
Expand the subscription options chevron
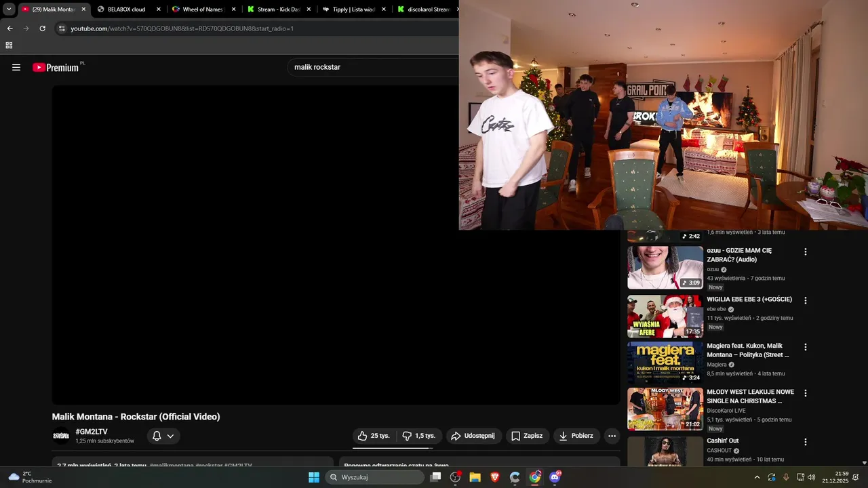(x=170, y=436)
